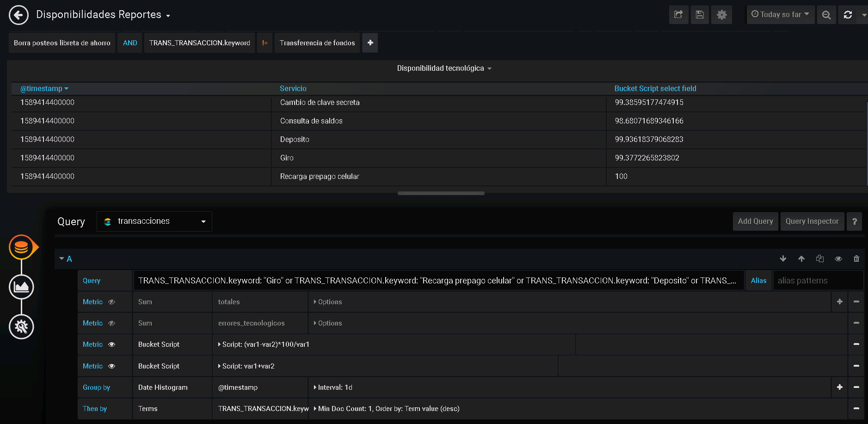
Task: Click the zoom out time range magnifier
Action: pyautogui.click(x=826, y=14)
